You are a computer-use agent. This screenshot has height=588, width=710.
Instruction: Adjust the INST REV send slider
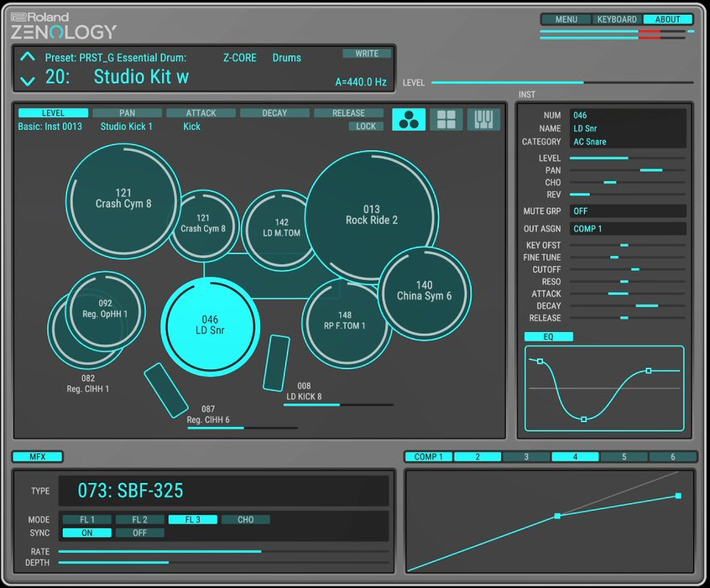point(627,195)
